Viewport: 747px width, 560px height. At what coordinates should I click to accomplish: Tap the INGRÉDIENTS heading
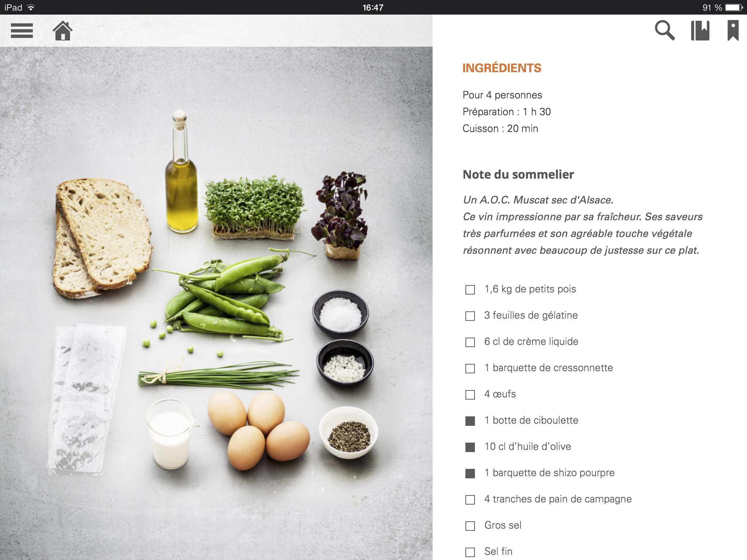(502, 68)
